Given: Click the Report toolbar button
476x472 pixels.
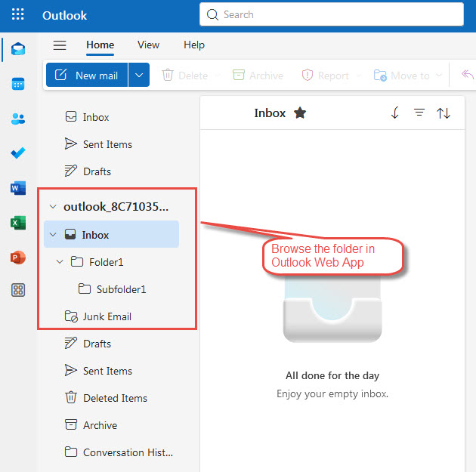Looking at the screenshot, I should (x=325, y=76).
